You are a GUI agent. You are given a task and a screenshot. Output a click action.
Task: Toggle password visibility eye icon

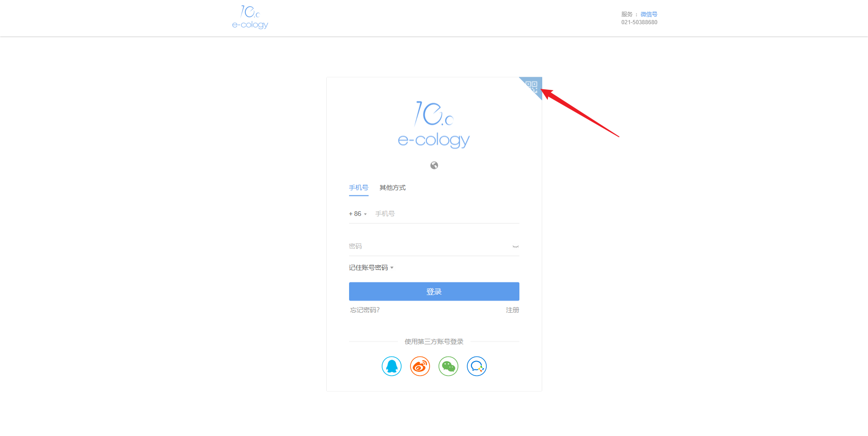click(x=516, y=247)
